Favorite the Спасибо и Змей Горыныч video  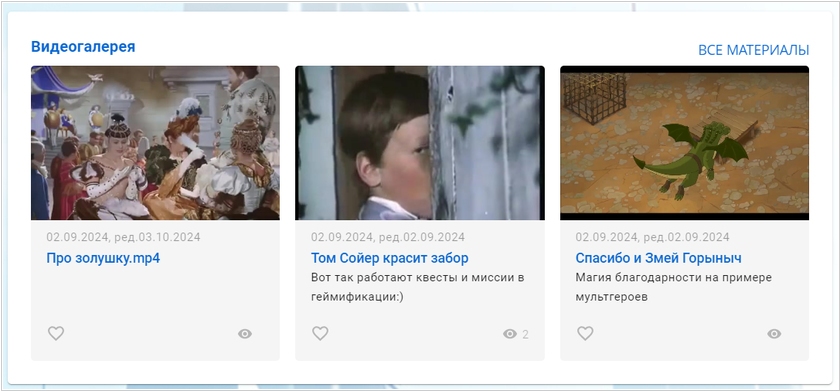[585, 333]
